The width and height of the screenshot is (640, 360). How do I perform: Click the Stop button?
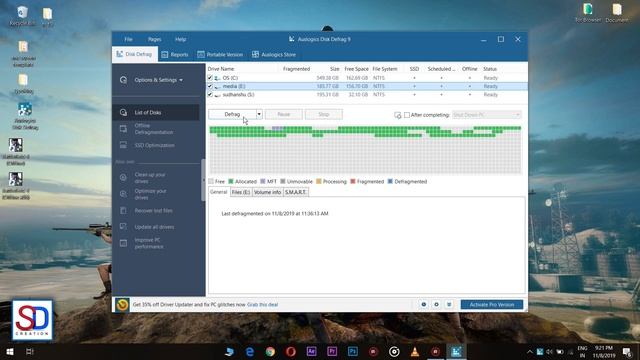[x=324, y=114]
